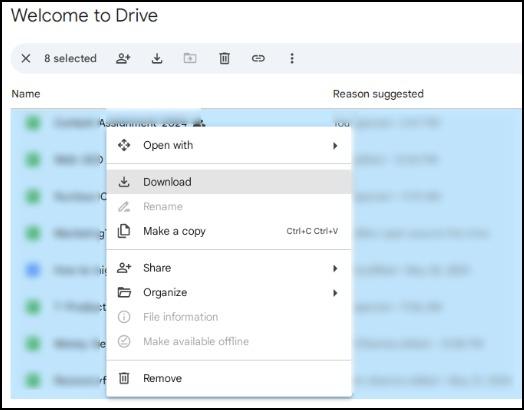The image size is (524, 410).
Task: Clear selection with the X icon
Action: click(26, 58)
